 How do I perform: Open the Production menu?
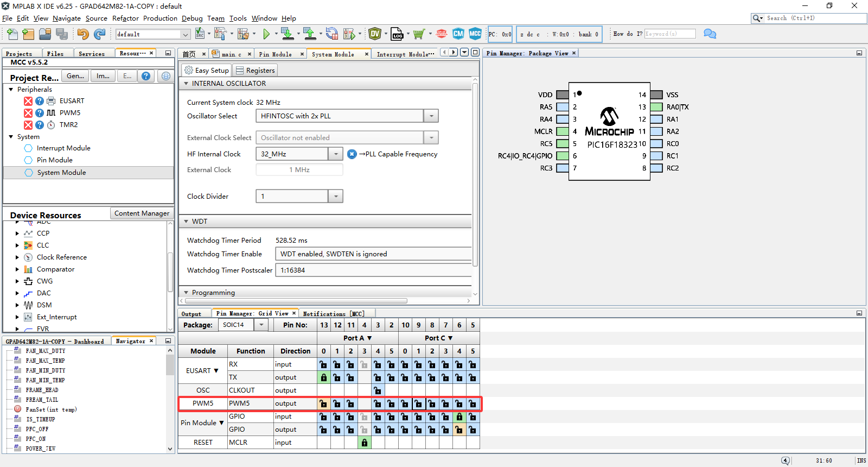(160, 18)
